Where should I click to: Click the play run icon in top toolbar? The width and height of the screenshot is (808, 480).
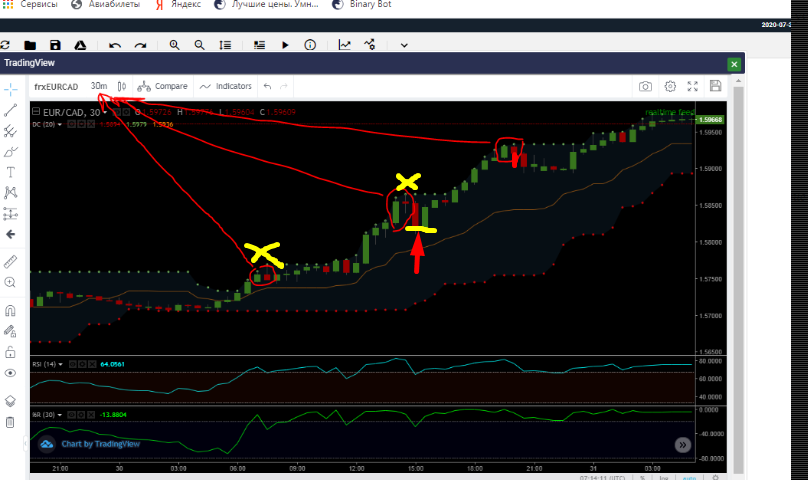click(285, 45)
